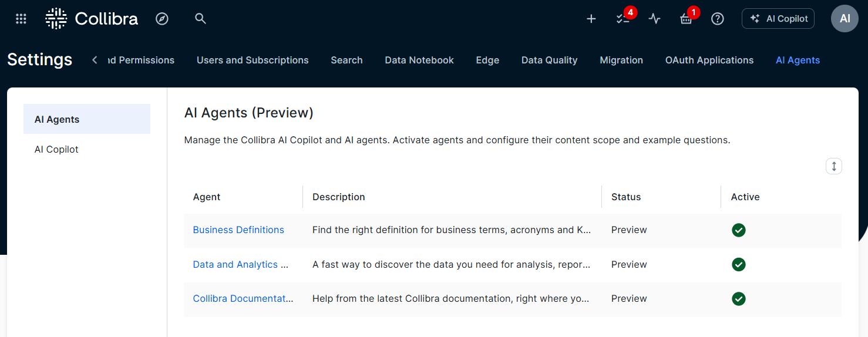The image size is (868, 337).
Task: Click the plus create icon
Action: [x=591, y=19]
